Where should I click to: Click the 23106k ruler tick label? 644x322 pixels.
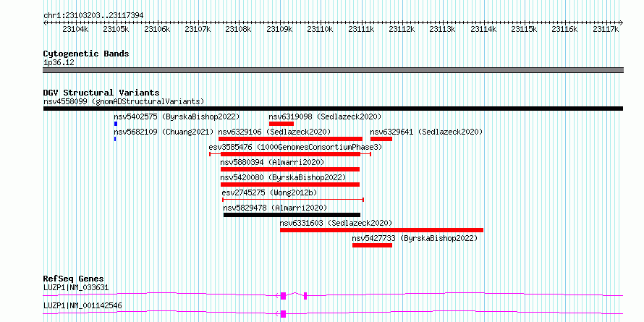point(157,29)
